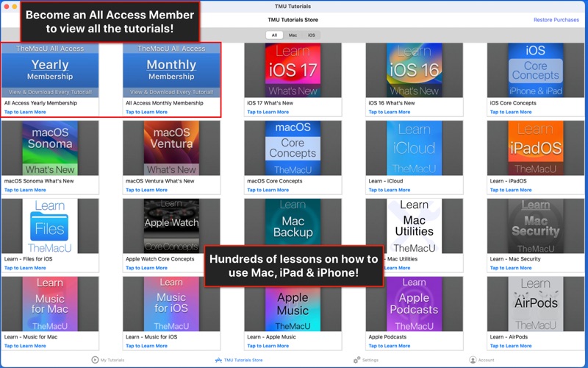This screenshot has height=368, width=588.
Task: Open the macOS Ventura cover
Action: tap(171, 148)
